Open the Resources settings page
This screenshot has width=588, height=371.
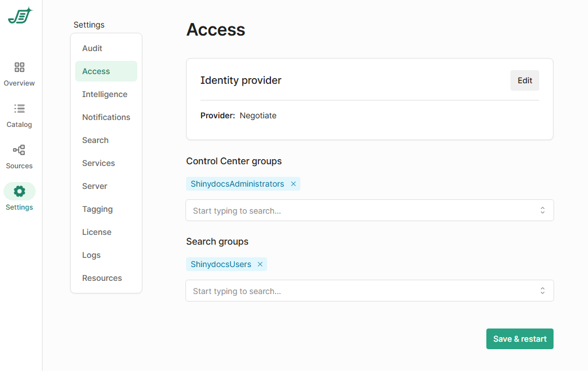[x=102, y=278]
